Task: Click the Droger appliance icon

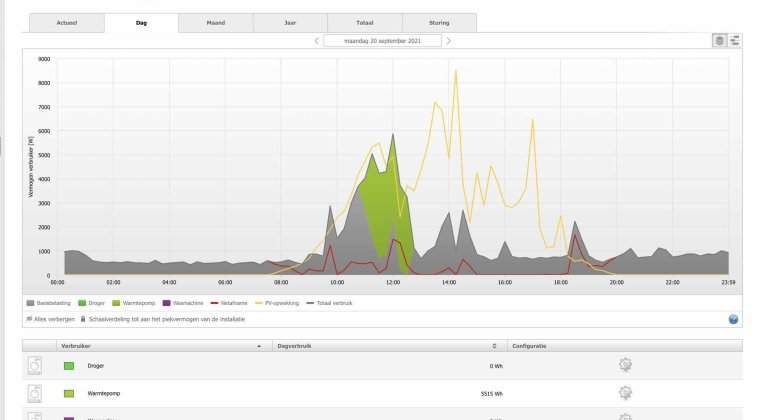Action: pyautogui.click(x=37, y=366)
